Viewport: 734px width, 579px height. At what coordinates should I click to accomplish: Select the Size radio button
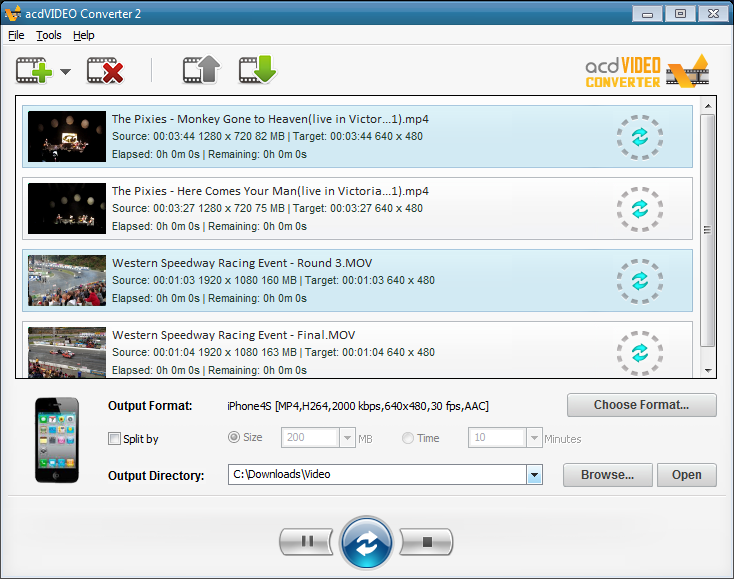[234, 437]
